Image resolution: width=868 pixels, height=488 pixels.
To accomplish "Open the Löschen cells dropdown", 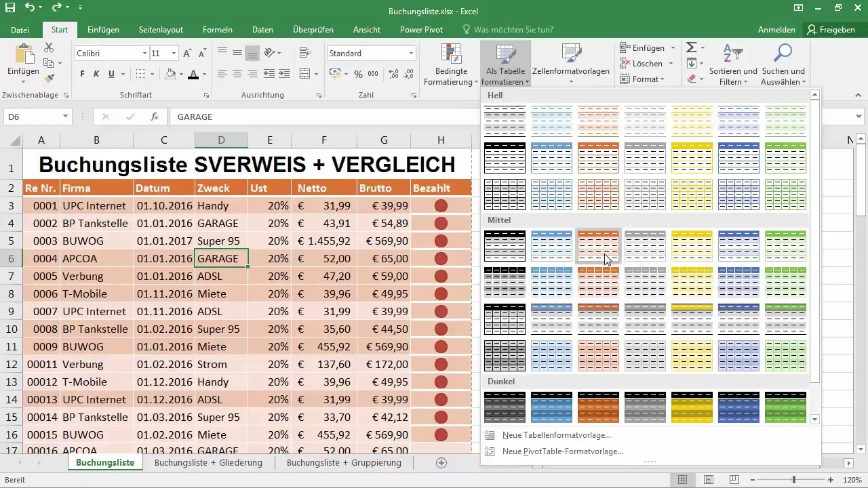I will click(647, 64).
